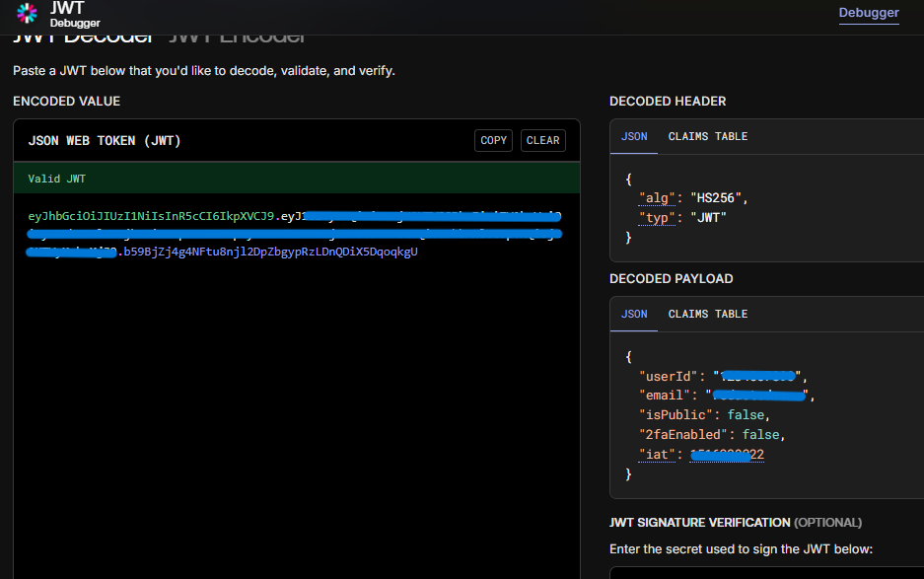Screen dimensions: 924x579
Task: Click the "alg" claim in the header
Action: 657,198
